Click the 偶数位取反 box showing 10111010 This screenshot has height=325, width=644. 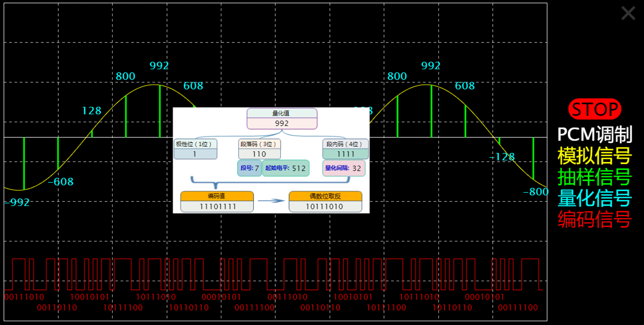(x=325, y=202)
